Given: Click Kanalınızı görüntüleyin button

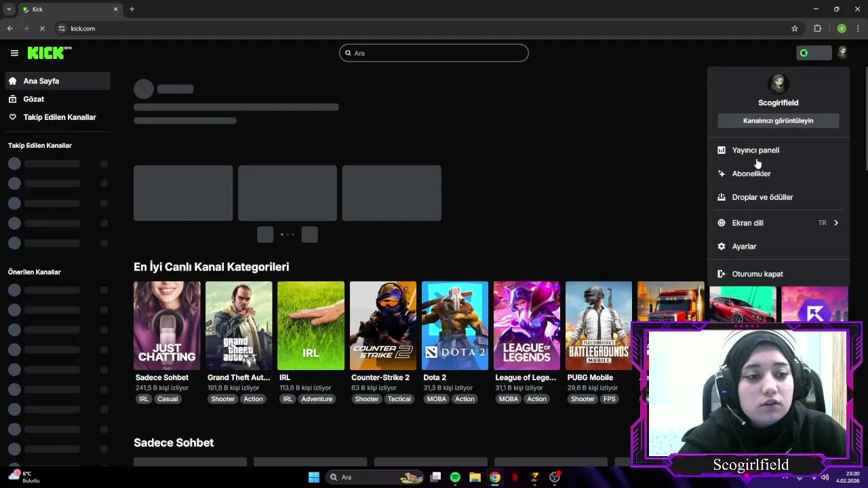Looking at the screenshot, I should point(778,121).
